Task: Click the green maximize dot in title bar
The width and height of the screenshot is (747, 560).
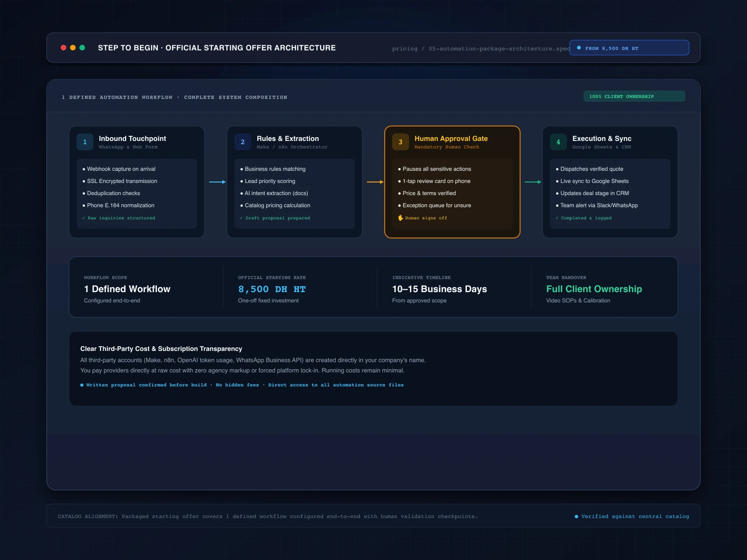Action: (x=82, y=48)
